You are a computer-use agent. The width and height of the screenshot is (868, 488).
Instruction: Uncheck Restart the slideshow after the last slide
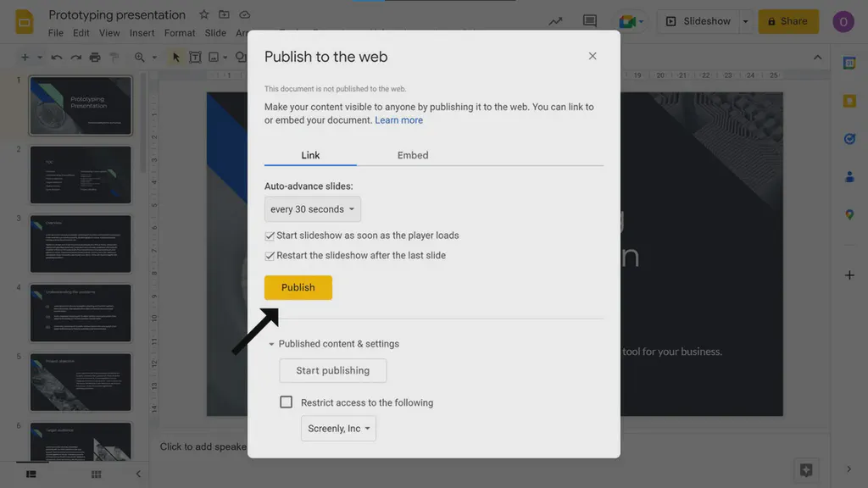click(270, 254)
